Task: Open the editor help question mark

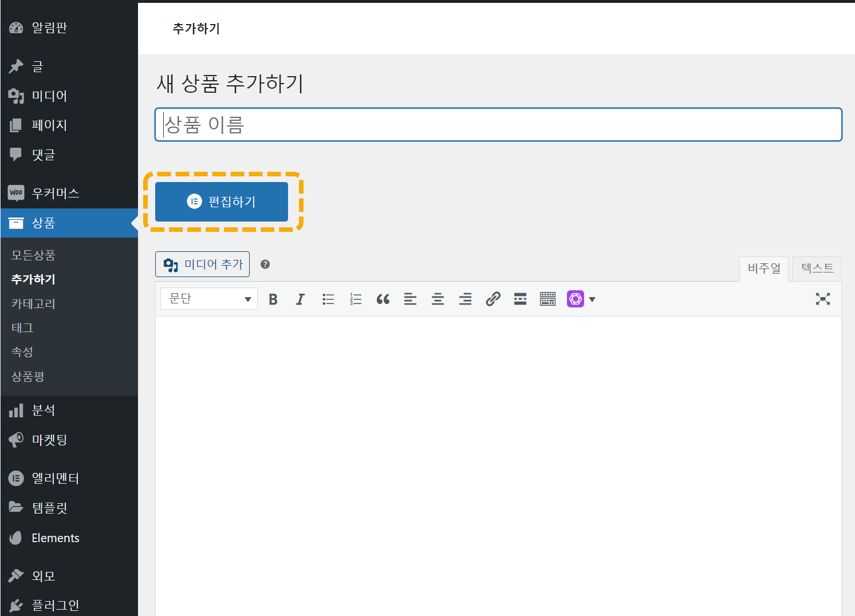Action: tap(265, 264)
